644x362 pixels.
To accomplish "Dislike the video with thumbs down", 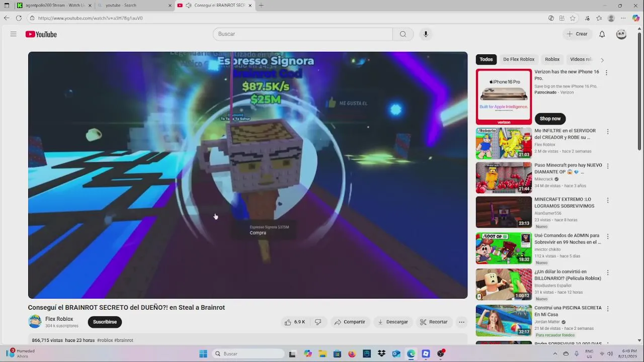I will (x=318, y=322).
